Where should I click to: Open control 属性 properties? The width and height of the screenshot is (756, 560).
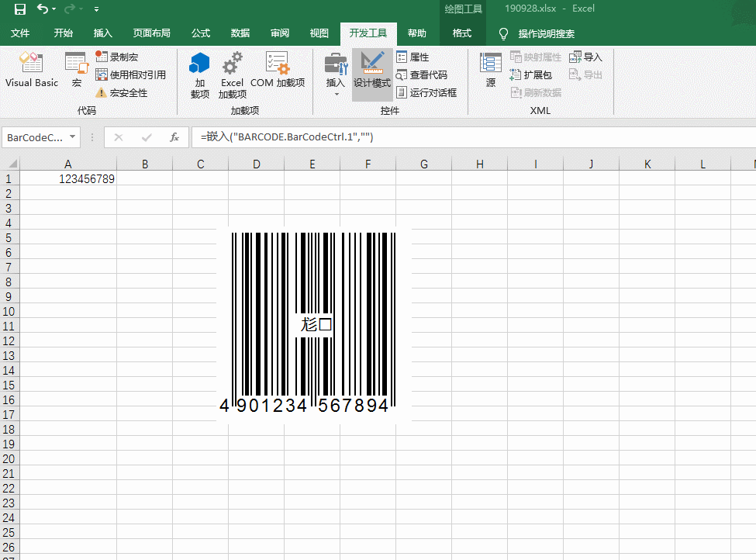pyautogui.click(x=413, y=57)
